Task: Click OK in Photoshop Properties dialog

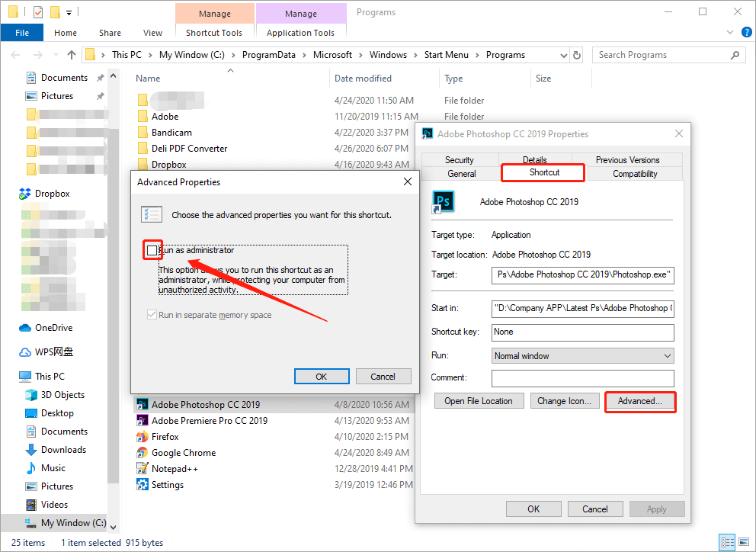Action: 533,509
